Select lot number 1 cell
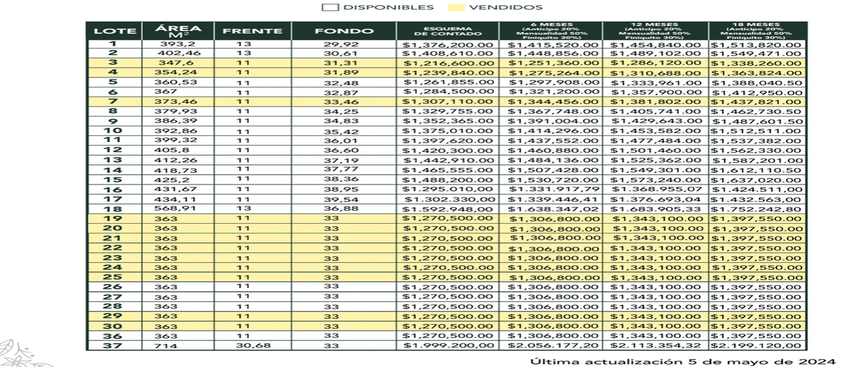This screenshot has width=868, height=367. pos(112,44)
